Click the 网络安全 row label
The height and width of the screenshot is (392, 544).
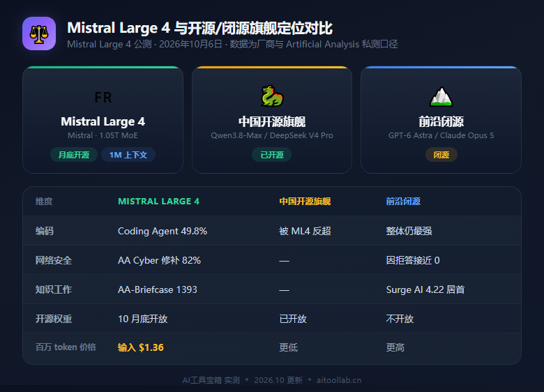pos(54,261)
